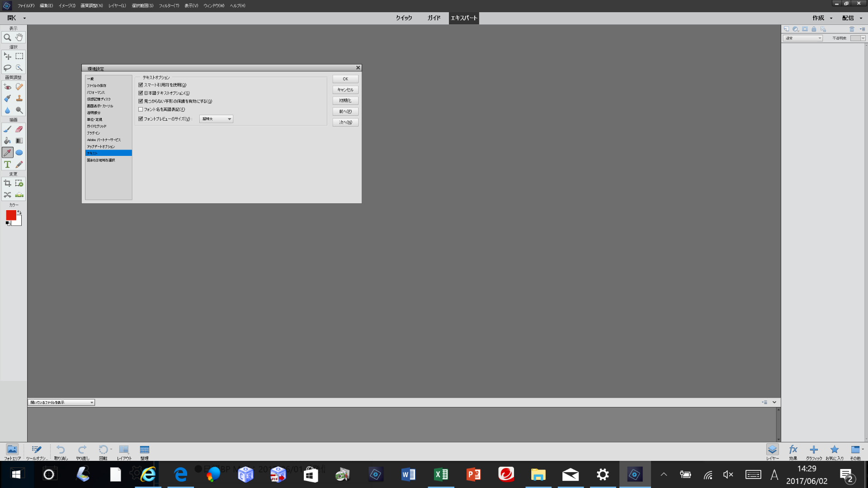
Task: Select the Rectangular Marquee tool
Action: point(19,56)
